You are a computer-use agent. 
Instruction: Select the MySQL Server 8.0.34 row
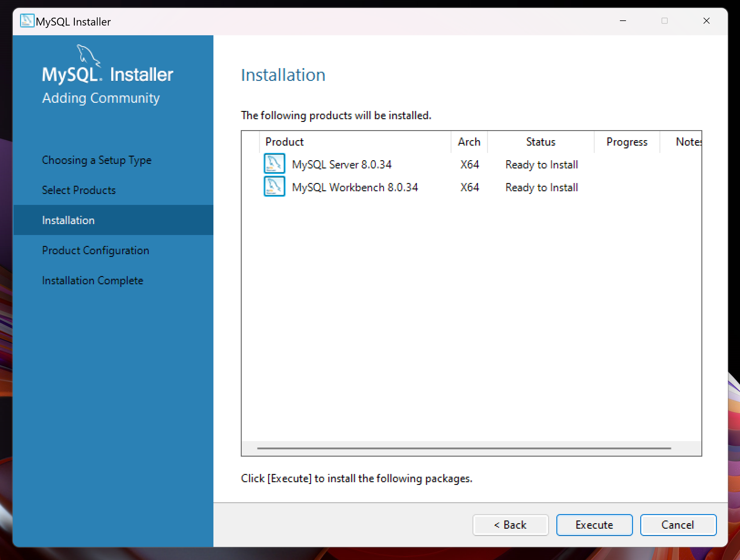tap(341, 164)
